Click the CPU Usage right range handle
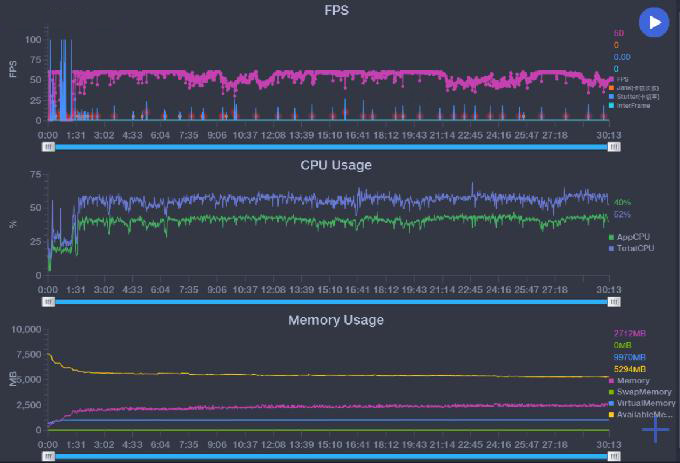680x463 pixels. [x=614, y=302]
